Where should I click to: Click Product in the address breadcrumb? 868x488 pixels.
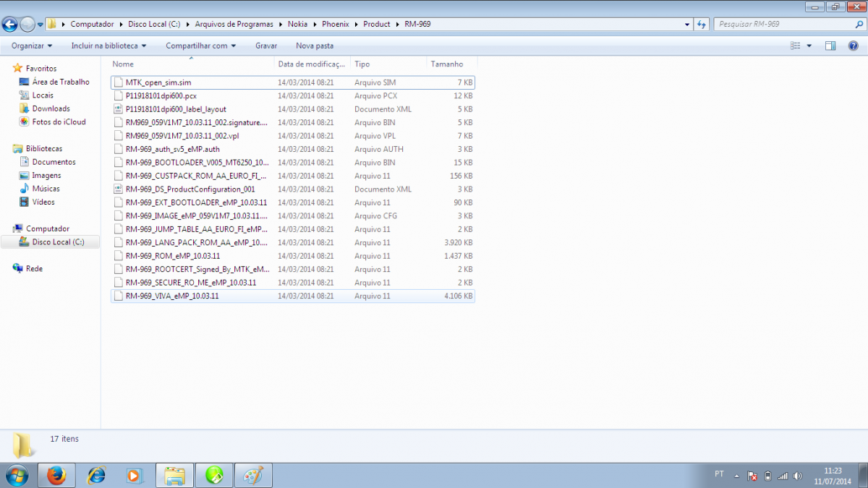[x=377, y=24]
